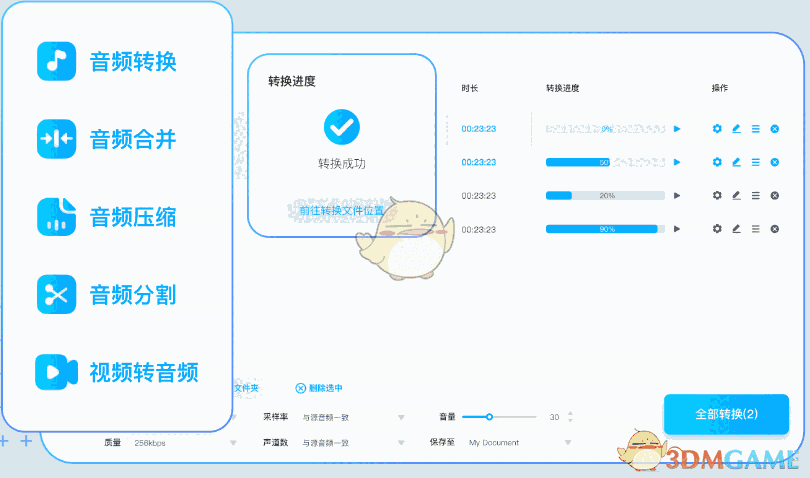Play the file in the 50% progress row
The width and height of the screenshot is (810, 478).
pos(677,162)
